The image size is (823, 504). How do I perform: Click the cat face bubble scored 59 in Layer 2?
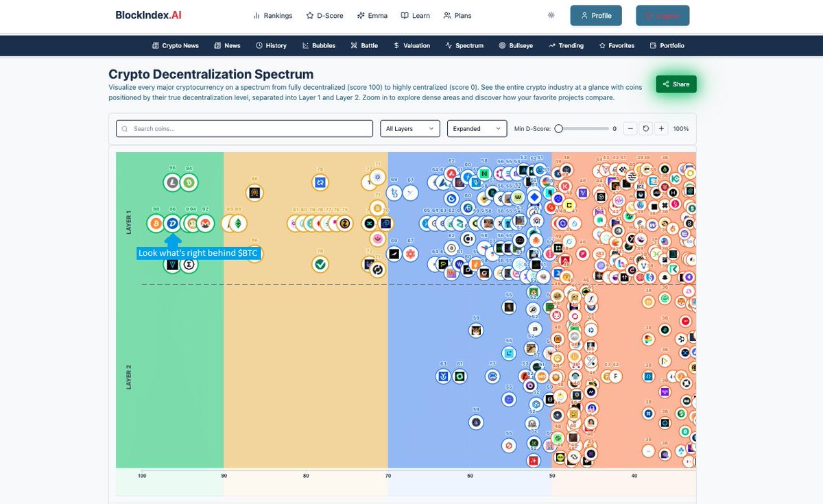(476, 331)
